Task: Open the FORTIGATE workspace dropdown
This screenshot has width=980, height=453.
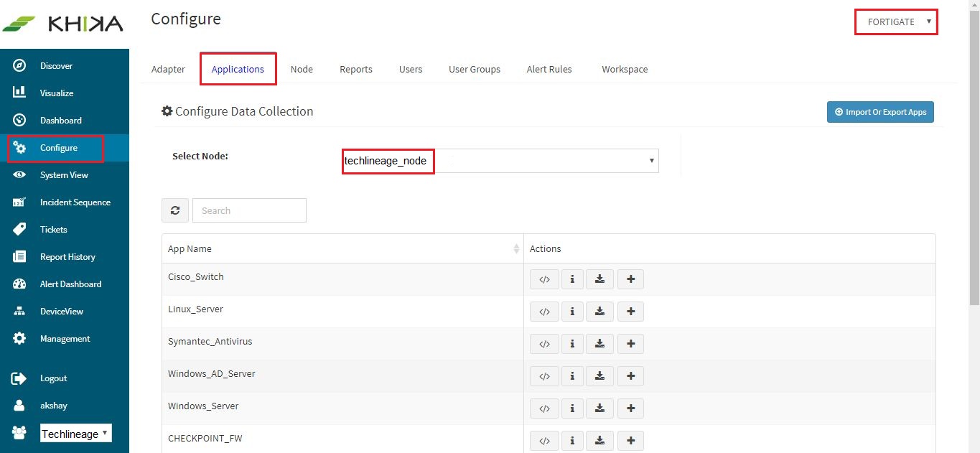Action: tap(896, 22)
